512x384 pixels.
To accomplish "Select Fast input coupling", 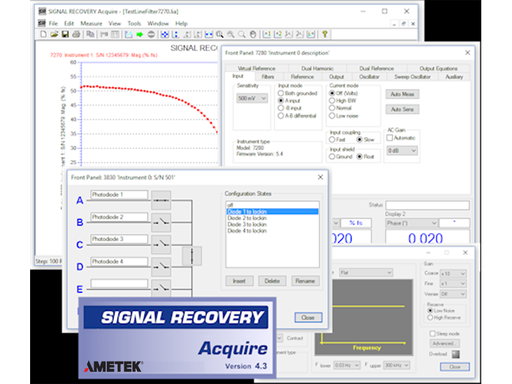I will point(332,139).
